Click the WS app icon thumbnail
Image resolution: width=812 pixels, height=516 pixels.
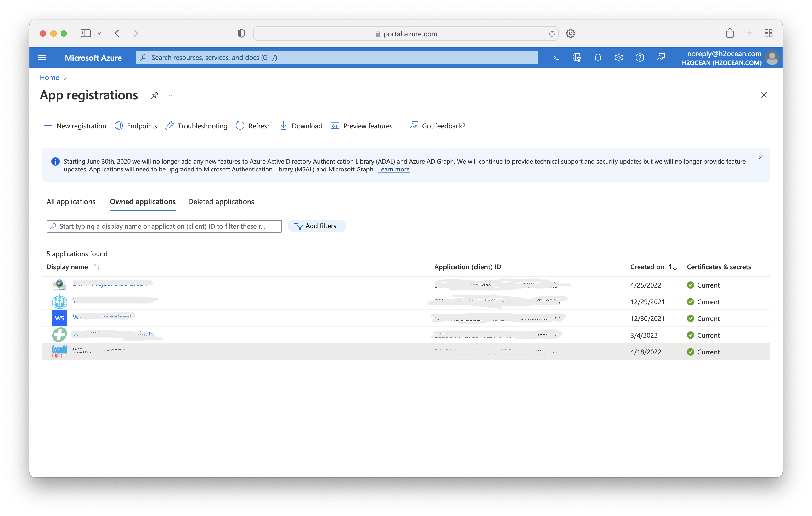59,318
